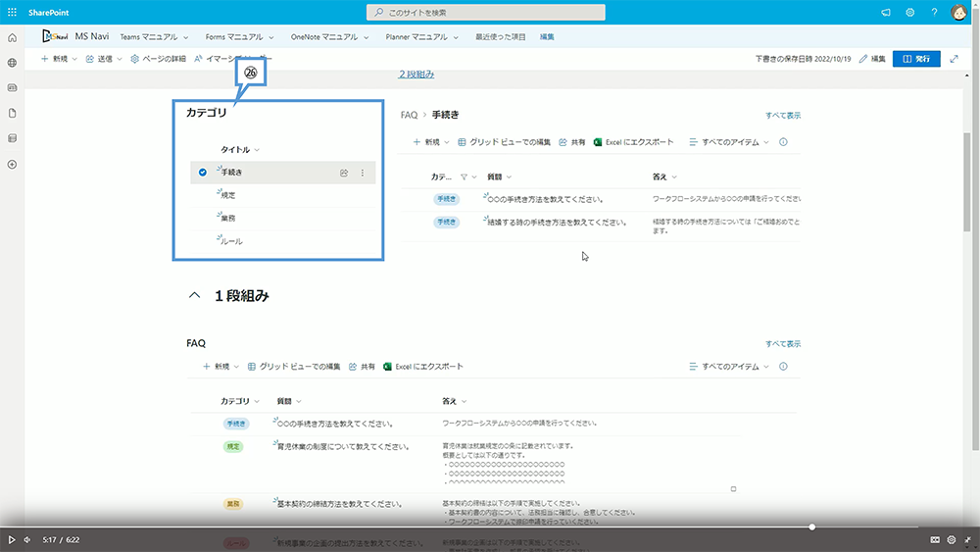Open the すべてのアイテム view switcher in the upper FAQ list
Screen dimensions: 980x552
(x=729, y=142)
